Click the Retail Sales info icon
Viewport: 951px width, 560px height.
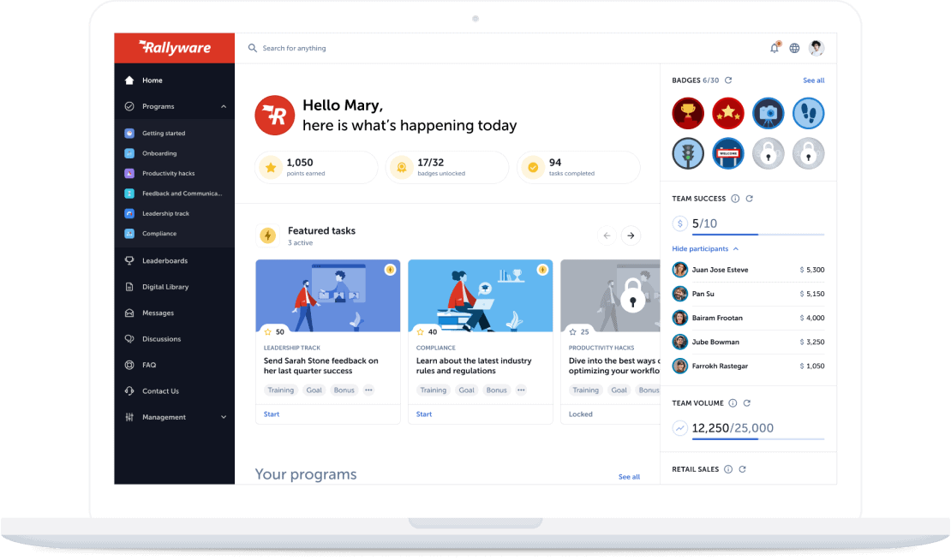click(727, 469)
